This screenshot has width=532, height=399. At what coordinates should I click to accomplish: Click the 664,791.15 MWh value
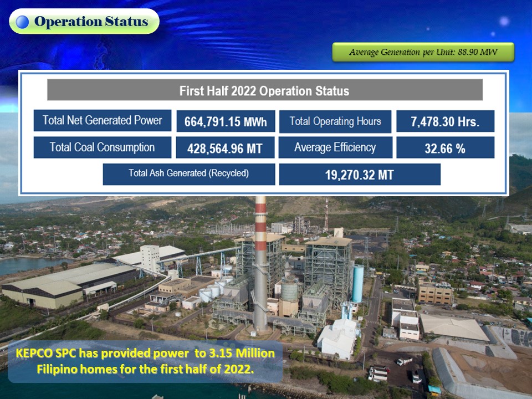click(x=226, y=121)
